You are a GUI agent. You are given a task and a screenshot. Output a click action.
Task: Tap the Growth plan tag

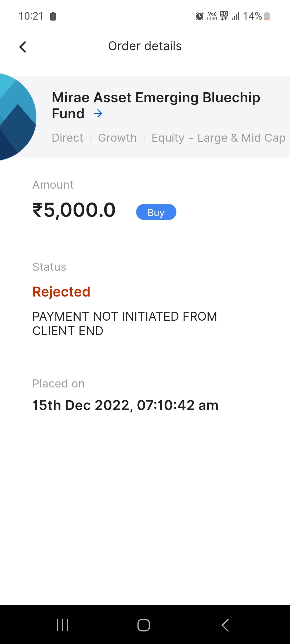coord(117,138)
